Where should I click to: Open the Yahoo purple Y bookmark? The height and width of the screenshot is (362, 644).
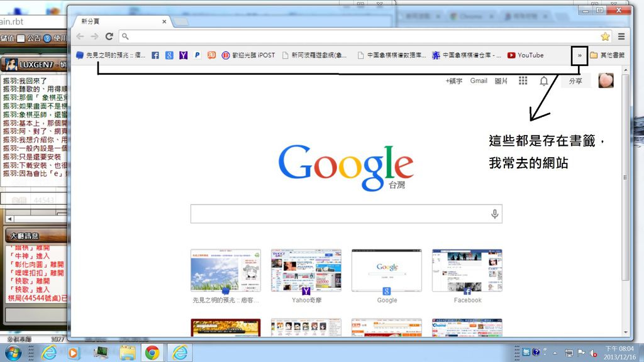point(183,55)
